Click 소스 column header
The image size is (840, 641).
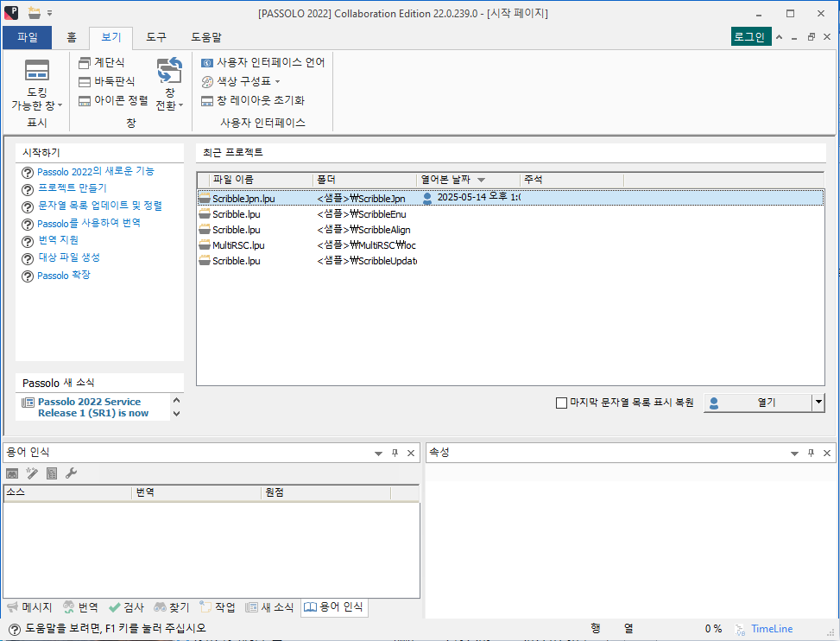[x=67, y=492]
